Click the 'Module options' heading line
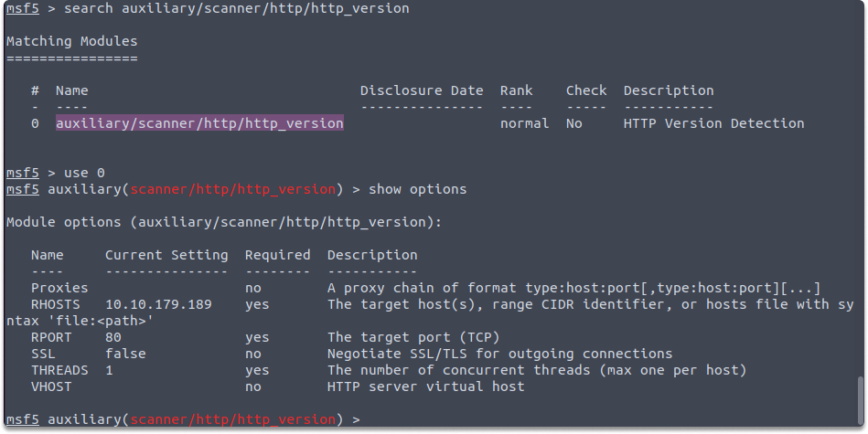 [x=224, y=222]
